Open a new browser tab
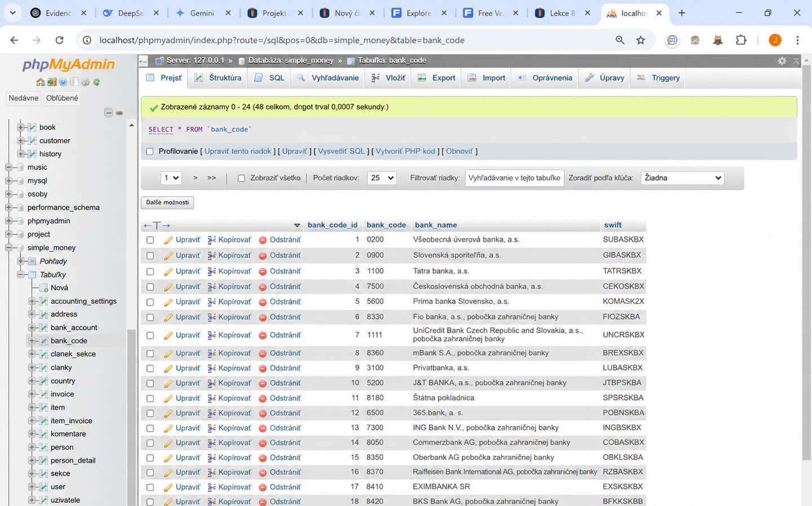812x506 pixels. point(682,13)
